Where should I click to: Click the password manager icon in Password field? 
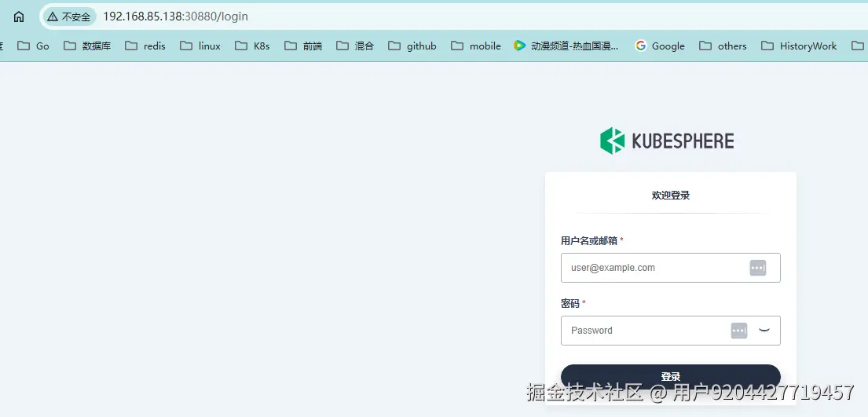tap(739, 331)
